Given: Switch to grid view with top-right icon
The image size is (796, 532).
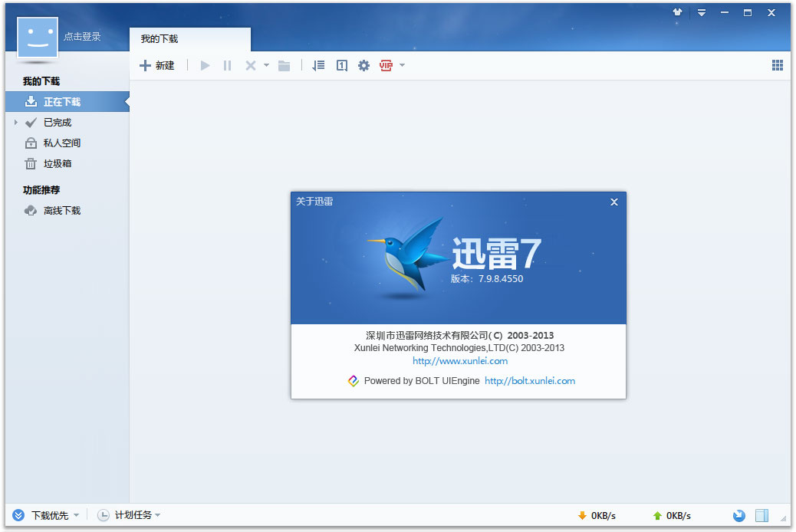Looking at the screenshot, I should (777, 65).
